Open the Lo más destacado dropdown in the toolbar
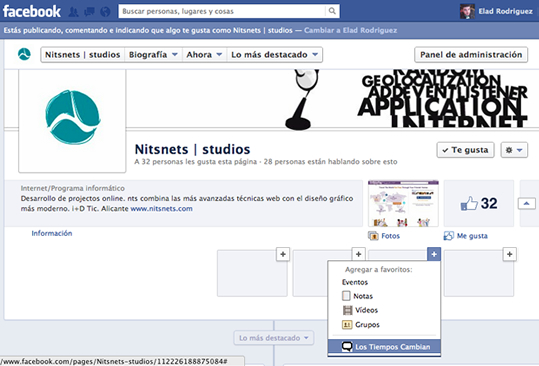Image resolution: width=539 pixels, height=366 pixels. point(274,55)
